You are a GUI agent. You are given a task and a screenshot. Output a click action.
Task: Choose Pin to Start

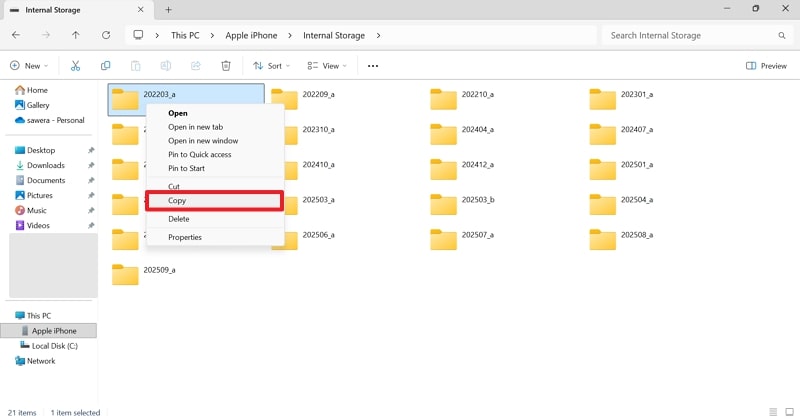tap(215, 168)
